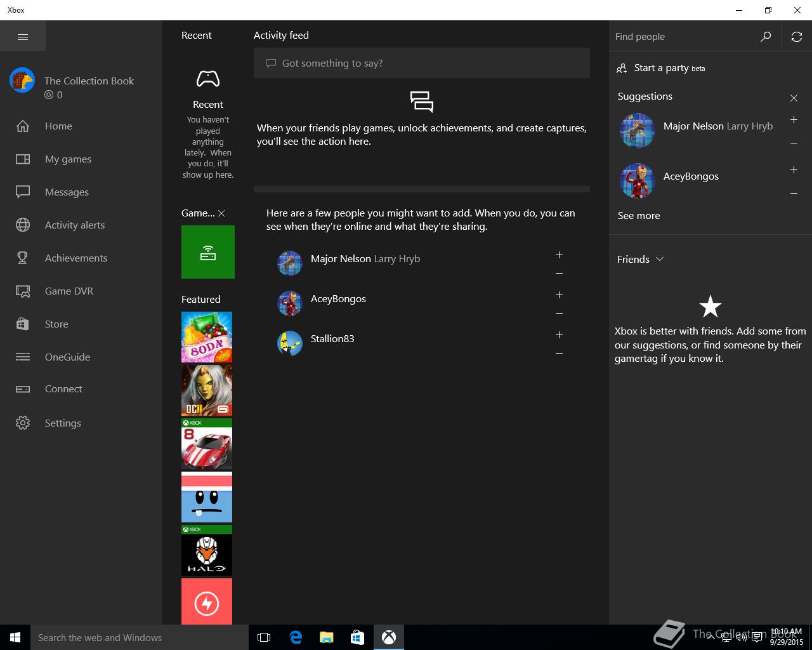Close the Suggestions panel
Screen dimensions: 812x650
click(x=794, y=98)
